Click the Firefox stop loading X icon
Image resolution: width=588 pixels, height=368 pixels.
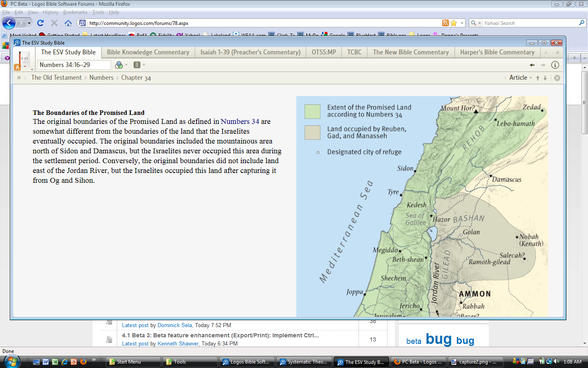tap(54, 23)
